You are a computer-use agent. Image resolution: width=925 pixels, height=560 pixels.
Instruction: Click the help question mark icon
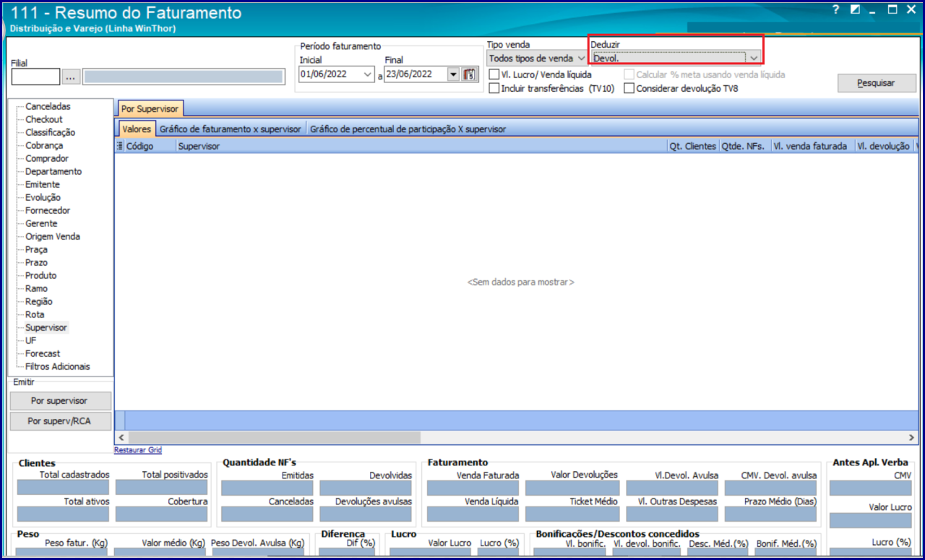tap(836, 9)
